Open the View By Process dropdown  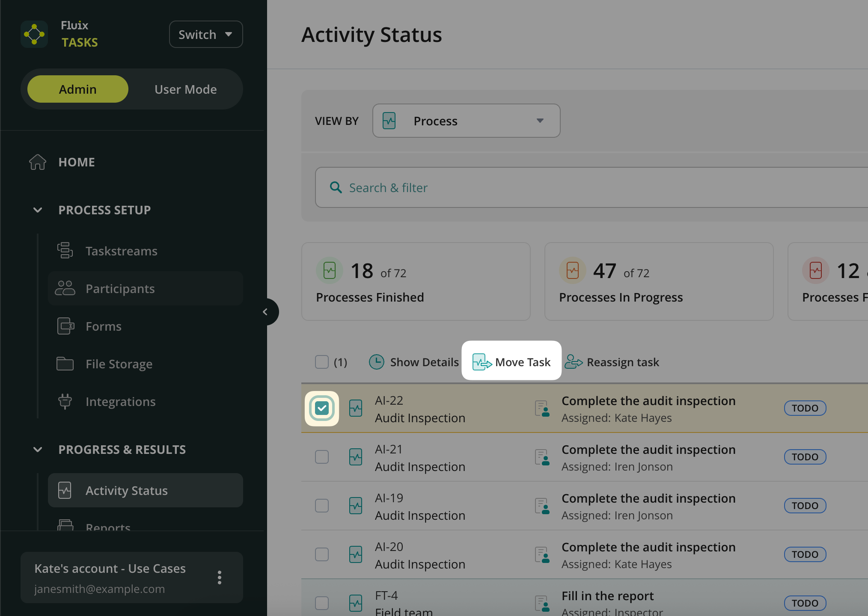(x=466, y=121)
